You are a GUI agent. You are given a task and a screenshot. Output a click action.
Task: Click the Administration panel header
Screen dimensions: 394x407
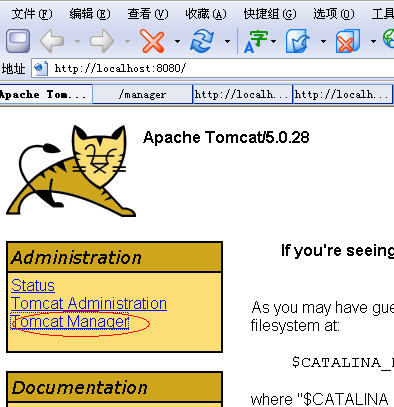[114, 257]
